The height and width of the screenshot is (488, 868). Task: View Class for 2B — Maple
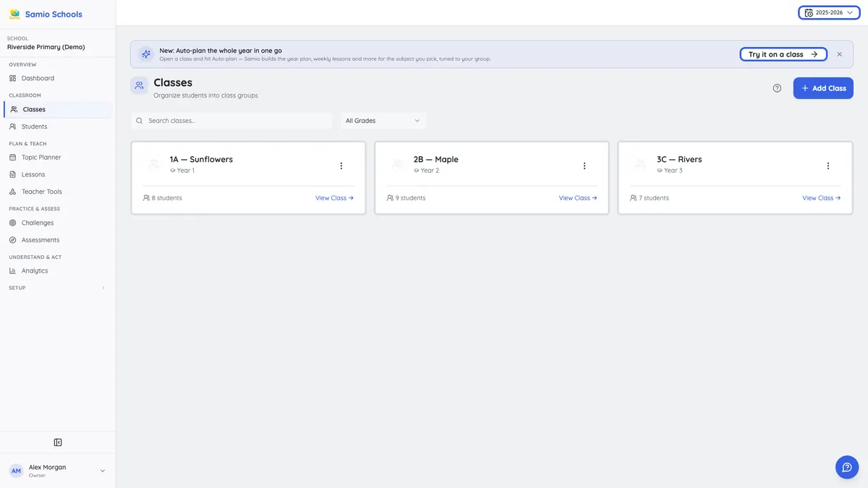pos(578,198)
